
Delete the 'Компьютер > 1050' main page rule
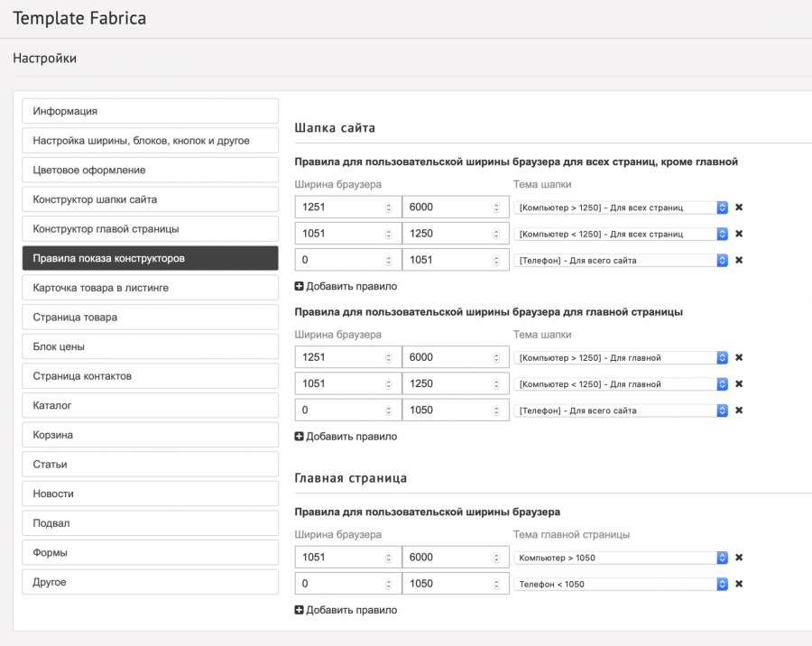coord(739,558)
